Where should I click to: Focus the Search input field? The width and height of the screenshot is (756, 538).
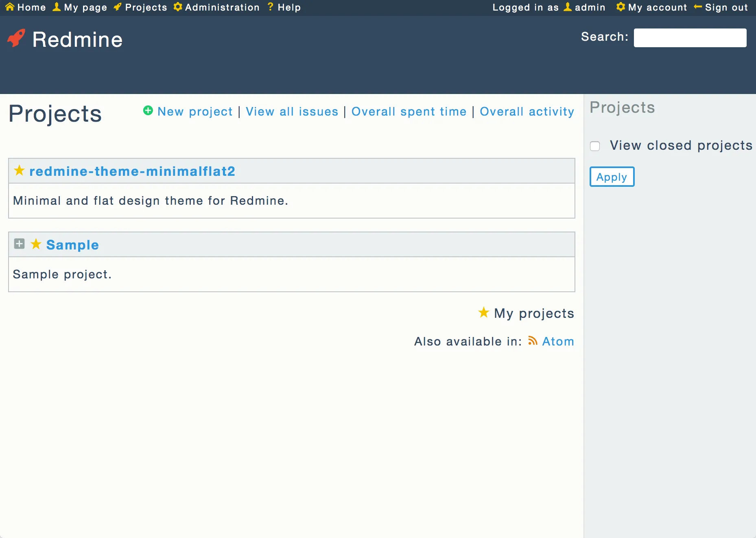coord(690,38)
